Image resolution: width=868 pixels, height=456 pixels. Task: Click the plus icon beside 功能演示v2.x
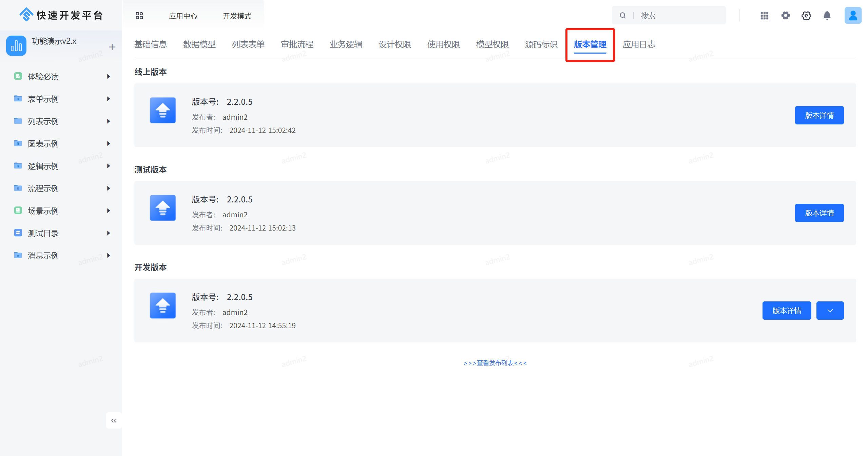tap(112, 47)
